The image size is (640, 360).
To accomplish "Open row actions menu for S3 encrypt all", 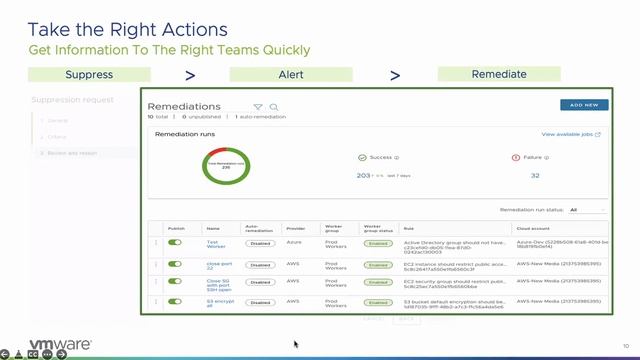I will [156, 302].
